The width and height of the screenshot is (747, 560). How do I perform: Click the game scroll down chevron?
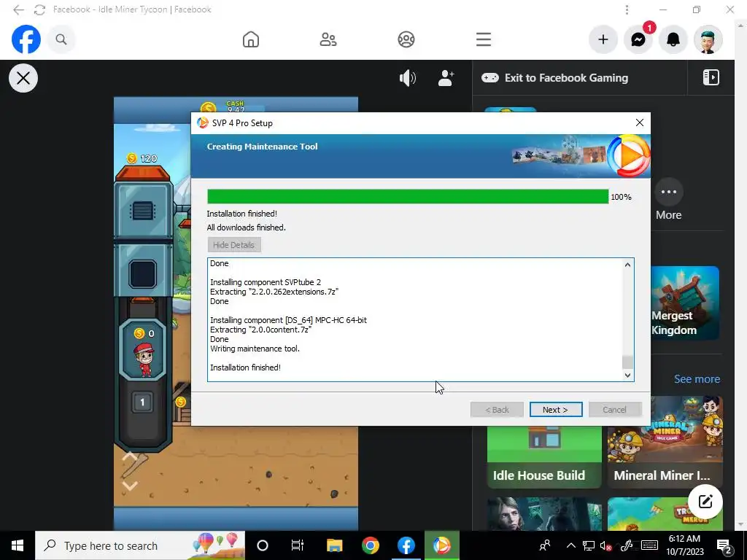(130, 485)
